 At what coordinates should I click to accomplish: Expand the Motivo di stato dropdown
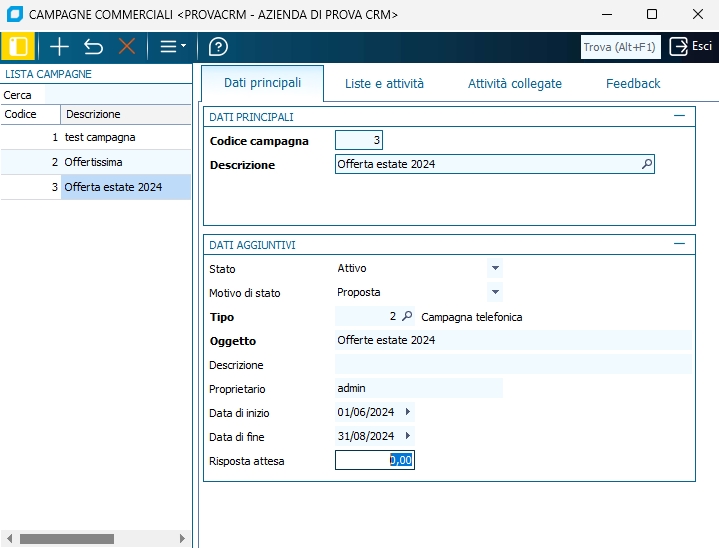click(x=494, y=293)
